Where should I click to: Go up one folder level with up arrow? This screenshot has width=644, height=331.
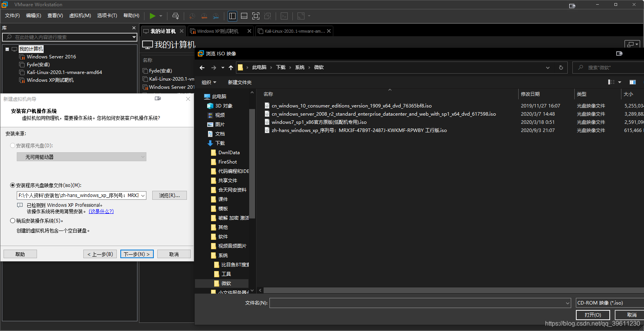pos(231,67)
